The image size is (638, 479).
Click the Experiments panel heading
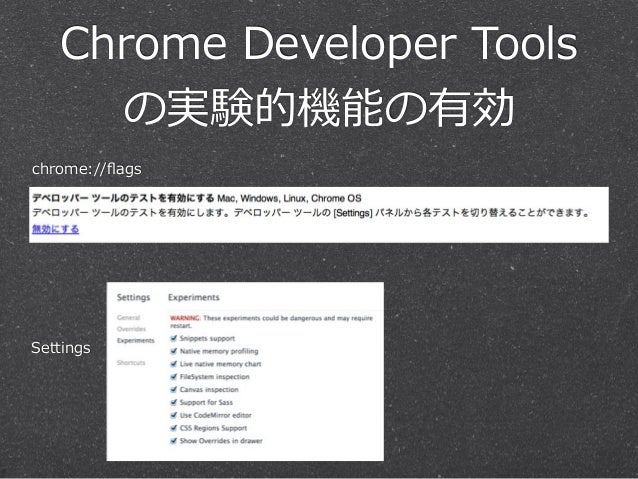194,297
